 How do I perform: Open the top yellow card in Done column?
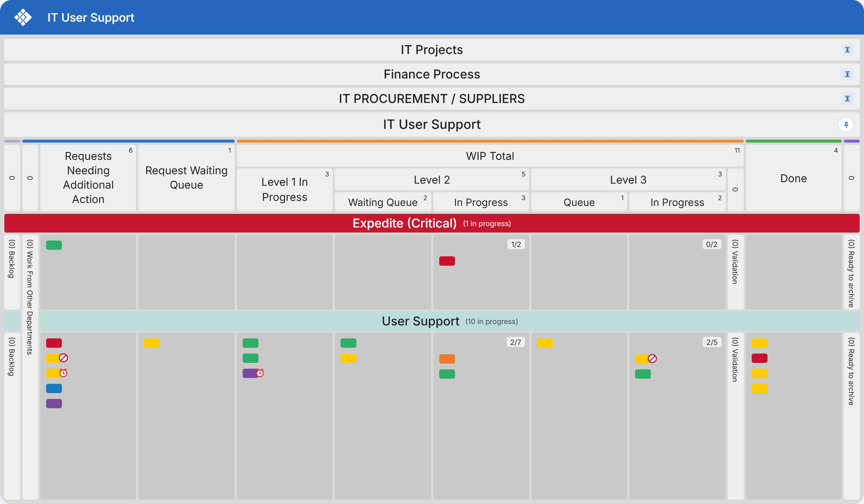click(760, 343)
